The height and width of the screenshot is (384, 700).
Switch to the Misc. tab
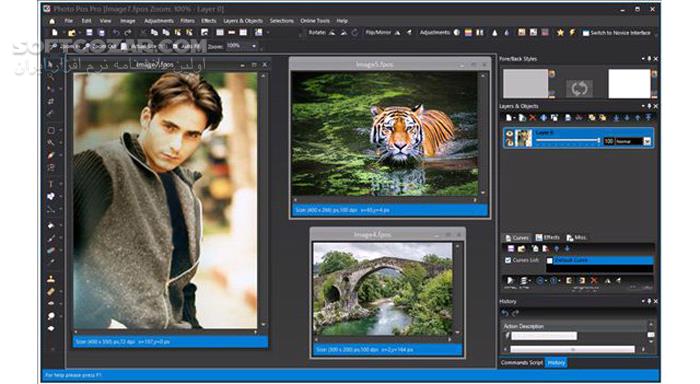576,238
